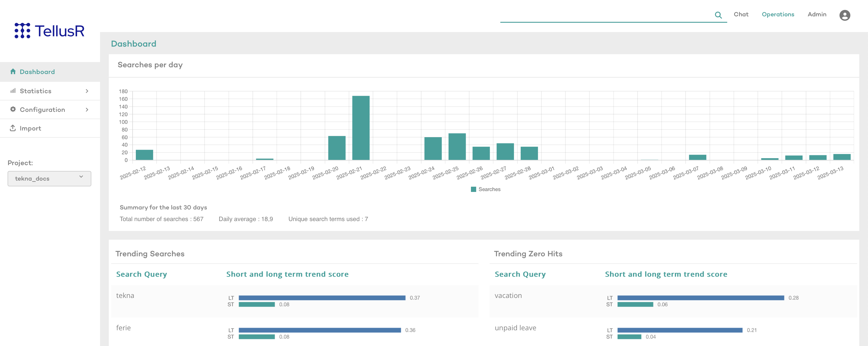
Task: Switch to the Chat tab
Action: (x=741, y=15)
